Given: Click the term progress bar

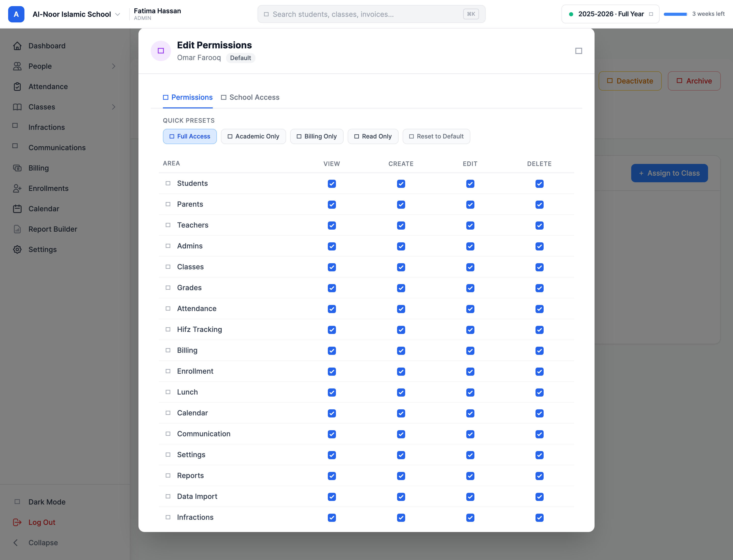Looking at the screenshot, I should tap(675, 14).
